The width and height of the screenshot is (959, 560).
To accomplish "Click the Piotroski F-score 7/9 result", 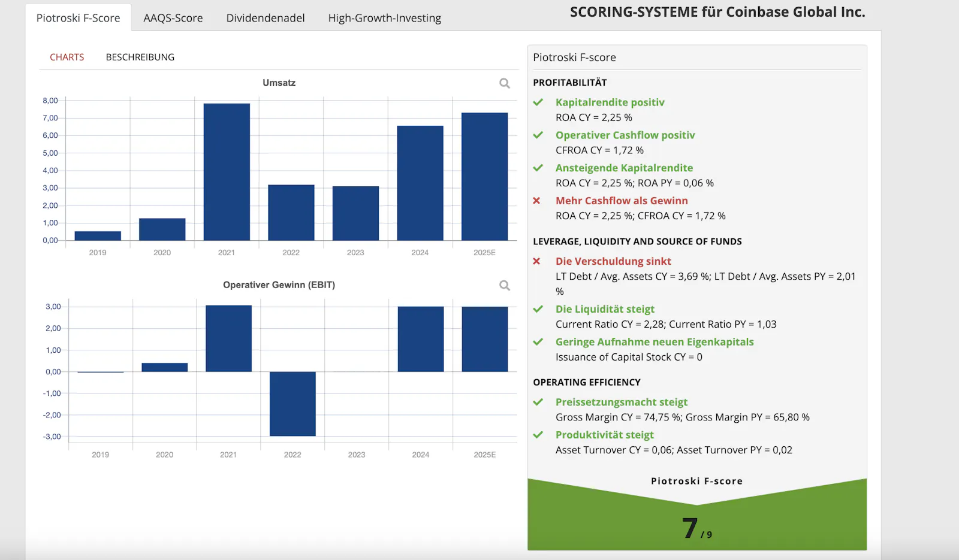I will pos(697,528).
